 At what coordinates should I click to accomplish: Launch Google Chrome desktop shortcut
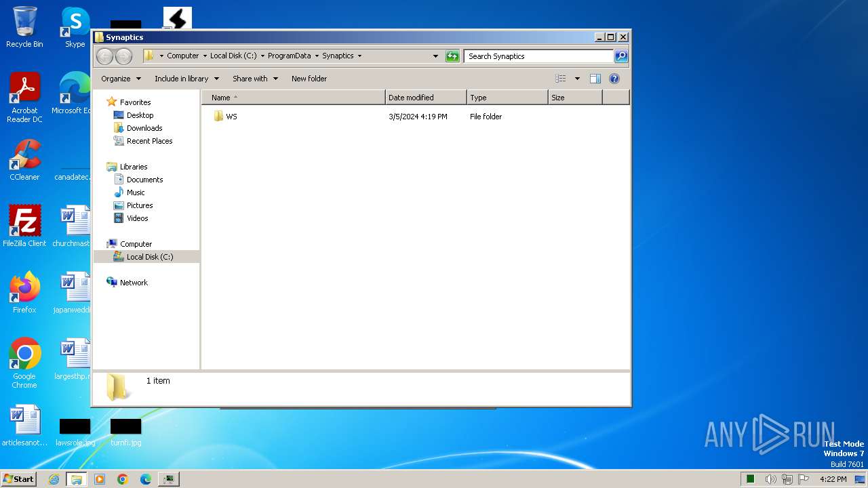24,363
